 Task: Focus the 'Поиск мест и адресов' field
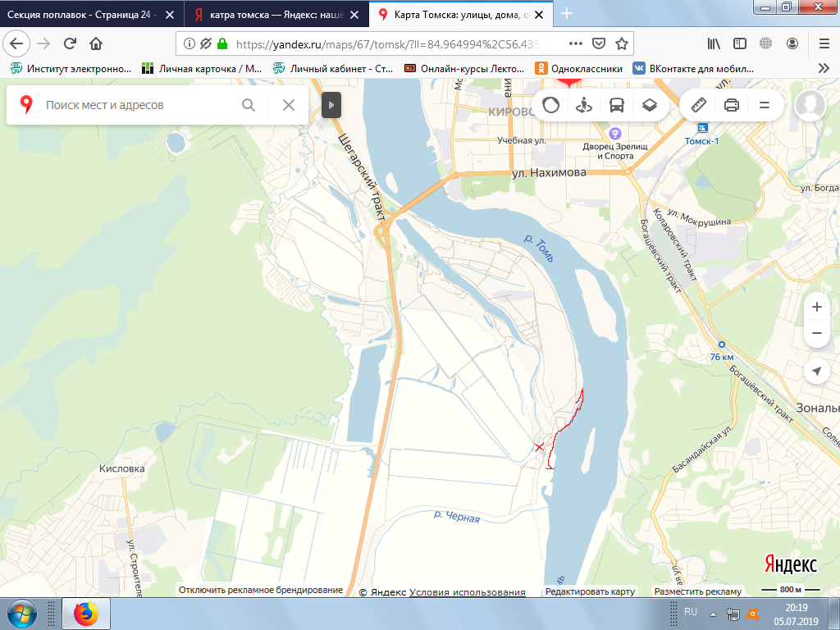[x=139, y=105]
